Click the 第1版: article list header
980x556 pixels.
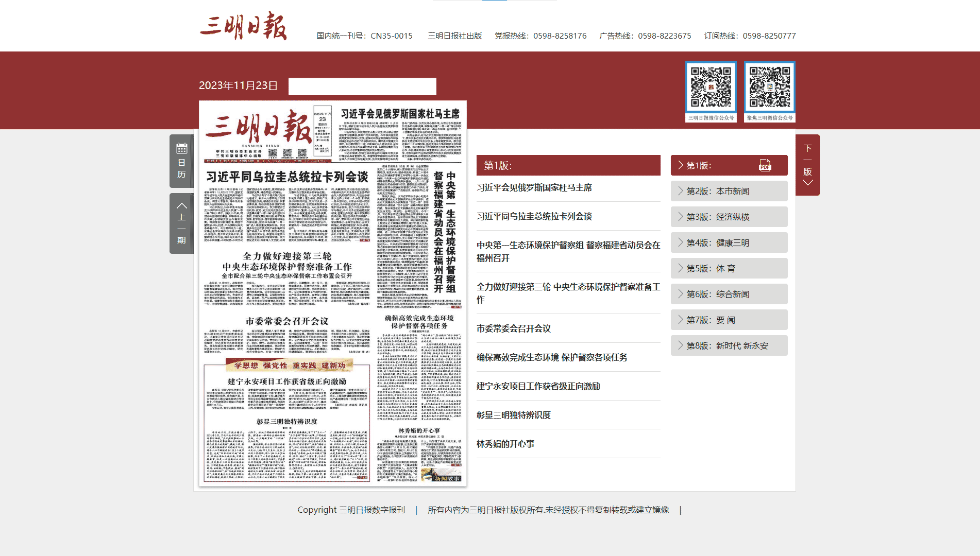pyautogui.click(x=568, y=165)
